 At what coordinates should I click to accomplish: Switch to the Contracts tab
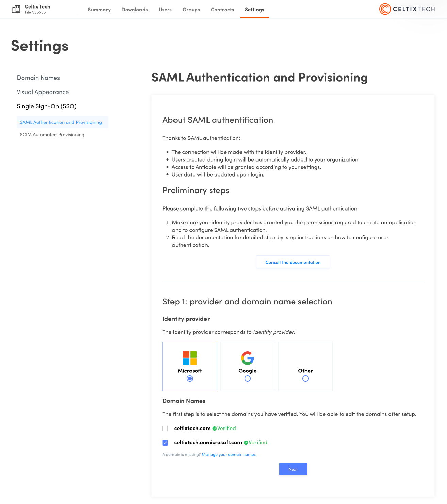[x=222, y=10]
